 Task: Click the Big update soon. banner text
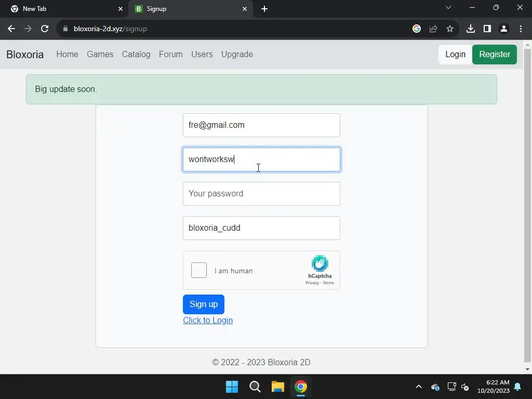66,89
